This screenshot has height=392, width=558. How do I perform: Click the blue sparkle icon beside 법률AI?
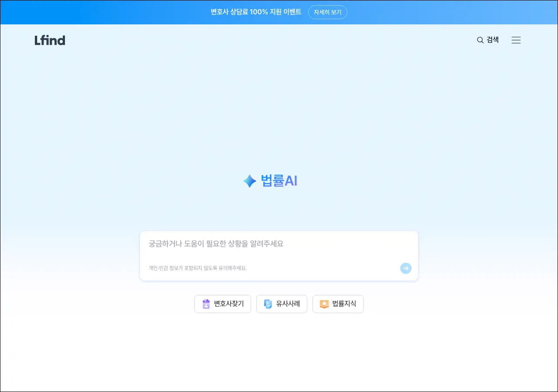[249, 181]
